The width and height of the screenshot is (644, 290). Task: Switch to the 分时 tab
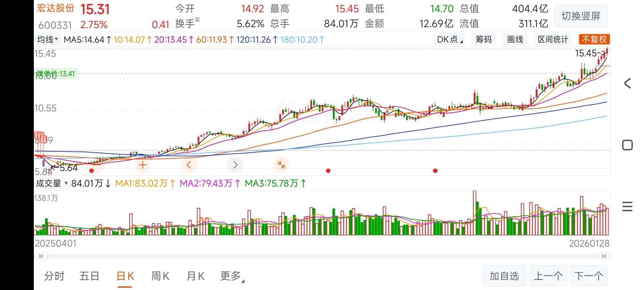pos(54,276)
